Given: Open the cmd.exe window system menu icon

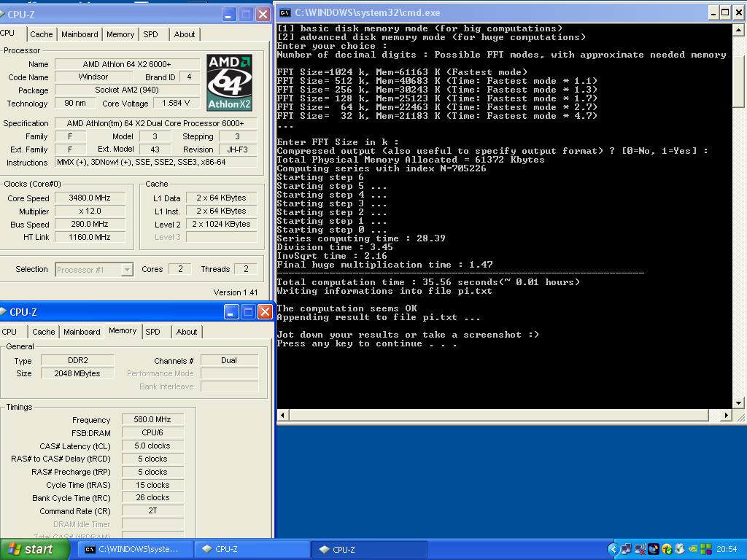Looking at the screenshot, I should tap(285, 13).
